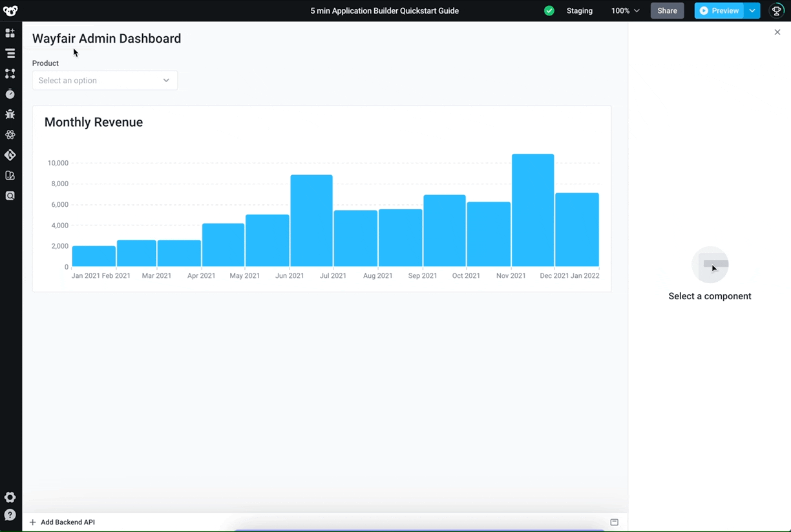The image size is (791, 532).
Task: Click the search magnifier icon in sidebar
Action: (x=10, y=196)
